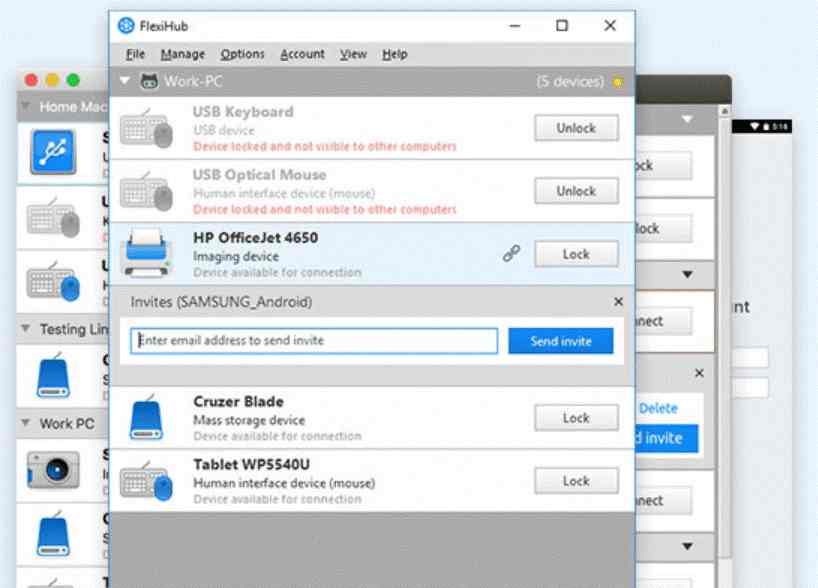Collapse the Work-PC device group
Image resolution: width=818 pixels, height=588 pixels.
(125, 81)
